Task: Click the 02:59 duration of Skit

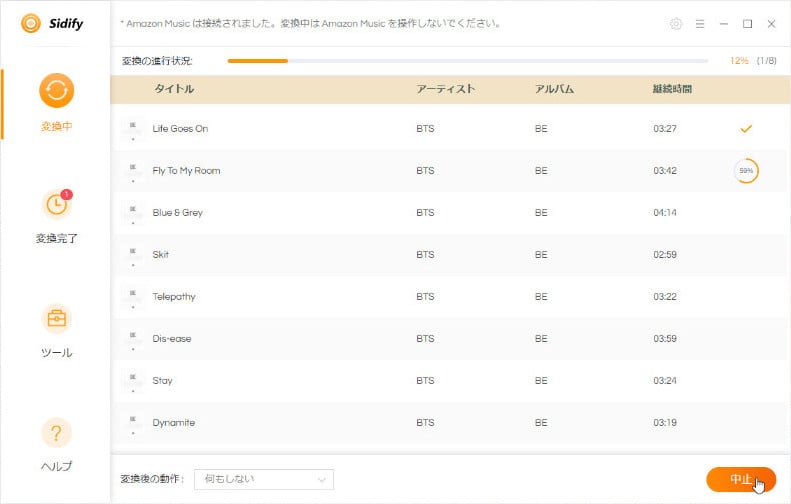Action: pos(665,254)
